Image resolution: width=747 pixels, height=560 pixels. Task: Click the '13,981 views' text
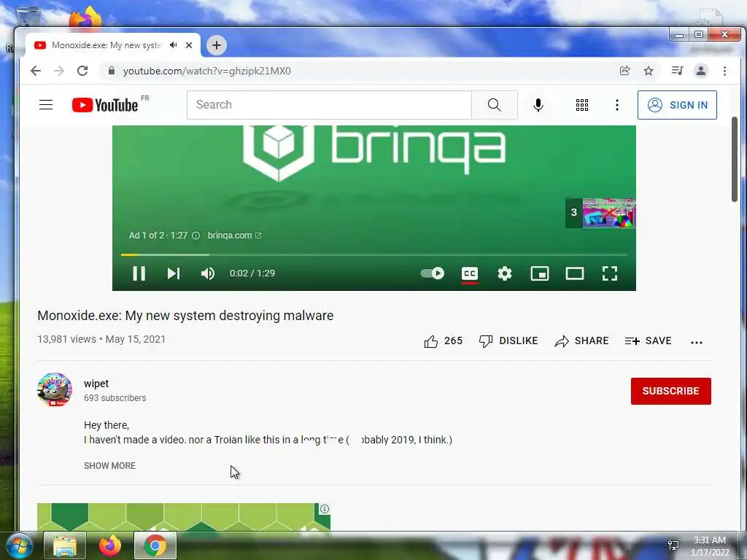point(66,339)
